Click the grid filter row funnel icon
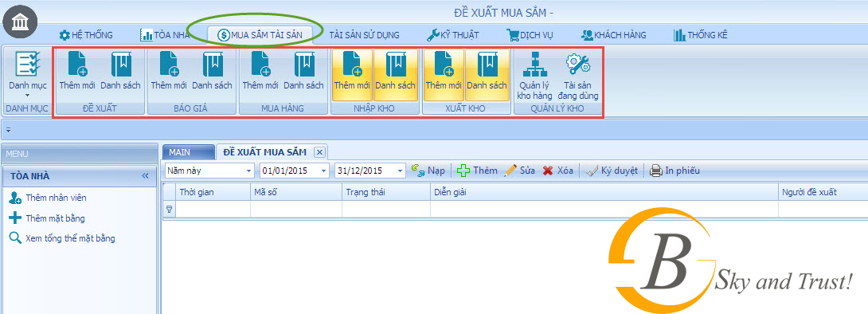868x314 pixels. tap(169, 210)
